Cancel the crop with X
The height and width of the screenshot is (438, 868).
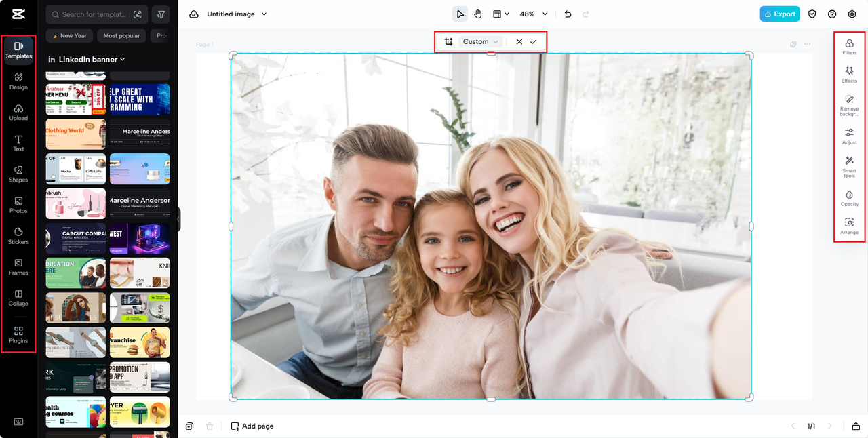(519, 42)
